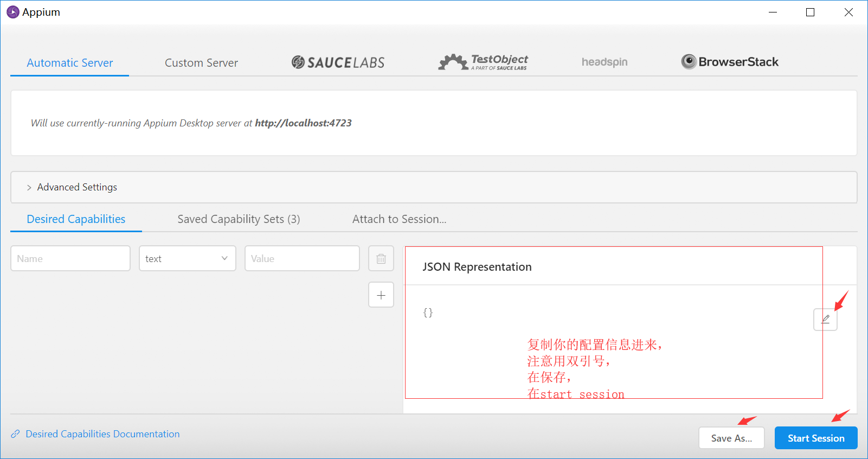Select the Sauce Labs server tab

(338, 62)
